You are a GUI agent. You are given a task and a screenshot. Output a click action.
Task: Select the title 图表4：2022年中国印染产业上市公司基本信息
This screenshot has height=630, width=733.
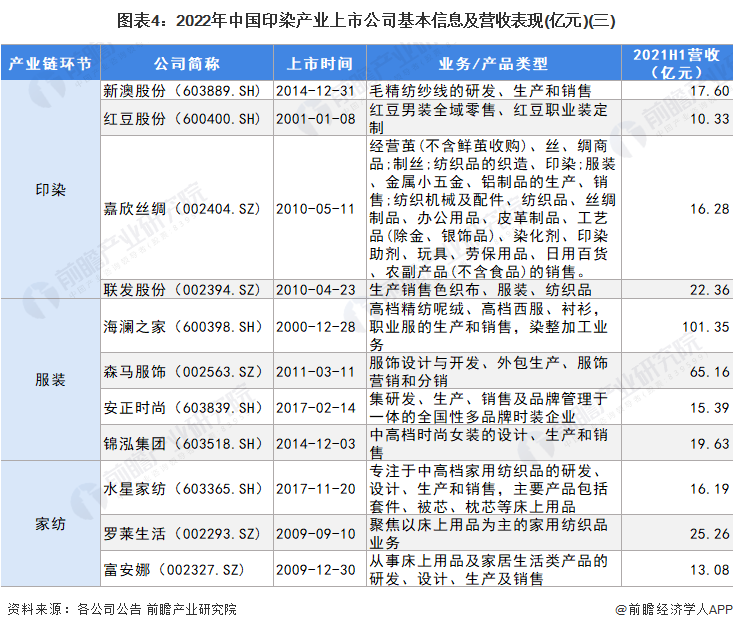366,21
